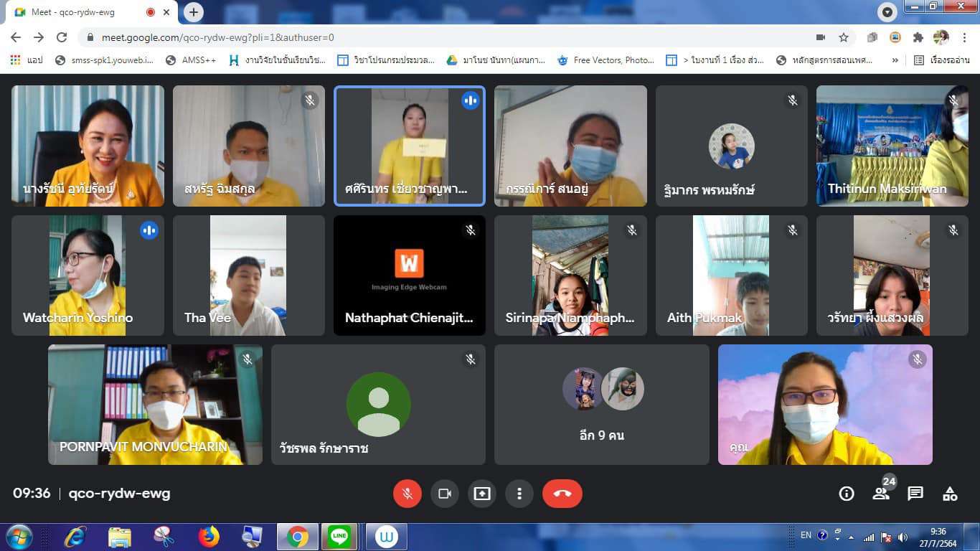Open the Free Vectors, Photo bookmark
Screen dimensions: 980x551
606,60
